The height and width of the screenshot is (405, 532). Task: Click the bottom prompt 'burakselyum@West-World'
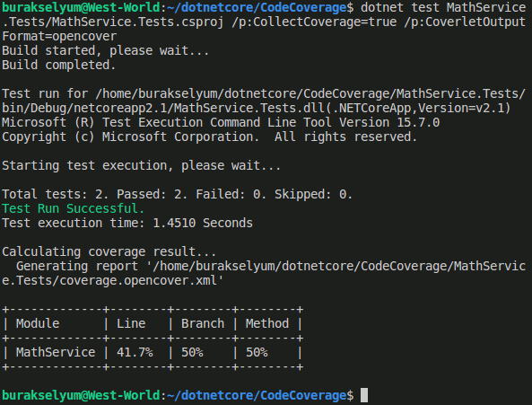coord(81,395)
